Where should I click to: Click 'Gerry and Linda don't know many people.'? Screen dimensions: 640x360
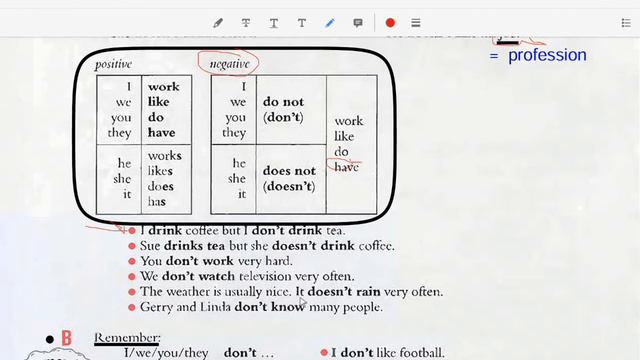pos(261,307)
